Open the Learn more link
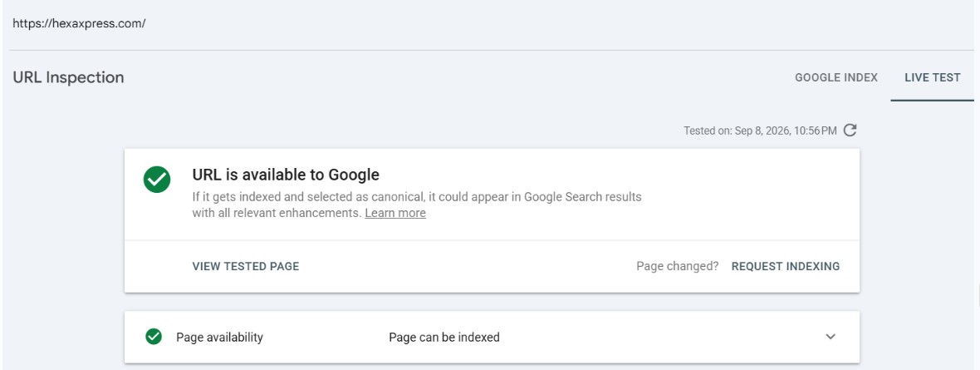The height and width of the screenshot is (370, 980). pyautogui.click(x=395, y=213)
